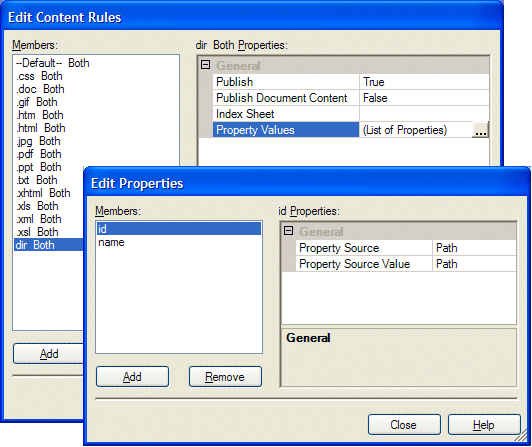The width and height of the screenshot is (532, 447).
Task: Click the Remove button
Action: tap(225, 376)
